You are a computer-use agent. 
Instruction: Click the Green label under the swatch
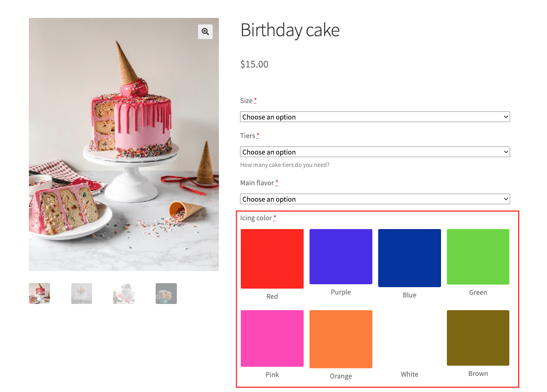point(478,292)
